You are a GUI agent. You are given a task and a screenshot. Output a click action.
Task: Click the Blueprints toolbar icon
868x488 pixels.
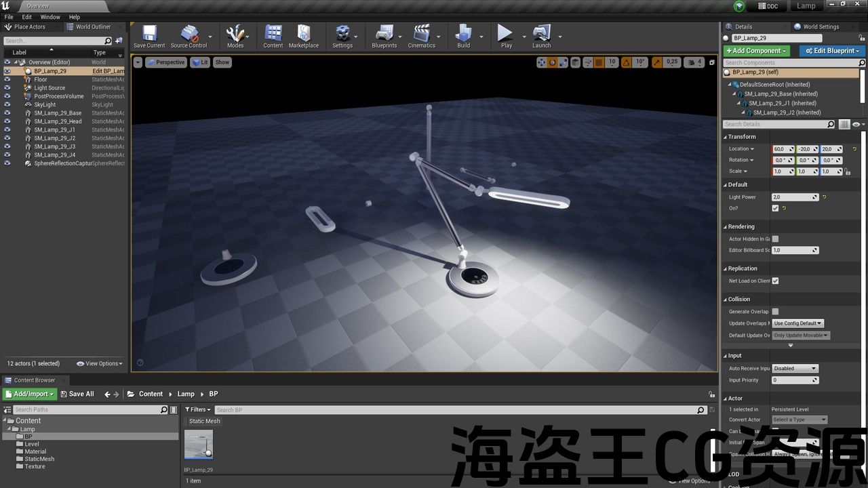point(384,35)
